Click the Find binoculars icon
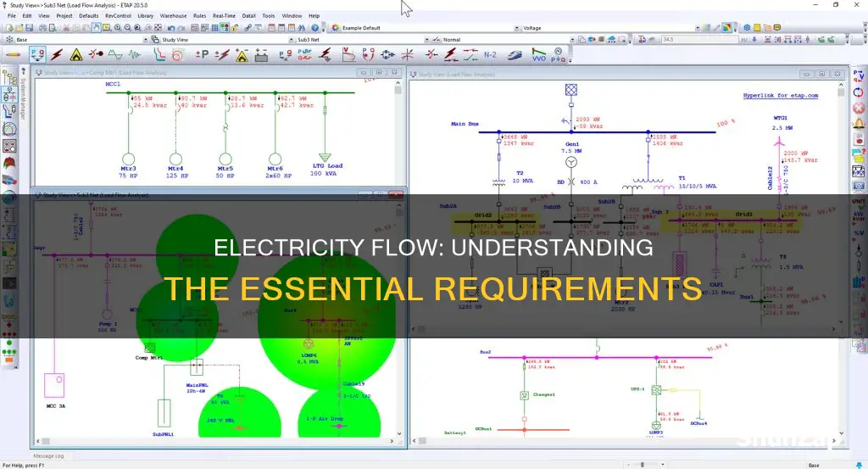868x469 pixels. click(x=301, y=28)
